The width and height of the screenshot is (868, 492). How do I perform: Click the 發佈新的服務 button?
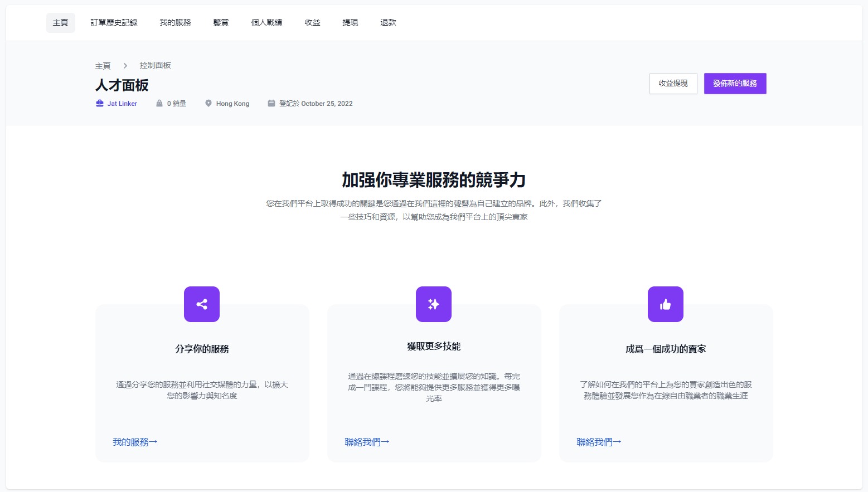735,84
